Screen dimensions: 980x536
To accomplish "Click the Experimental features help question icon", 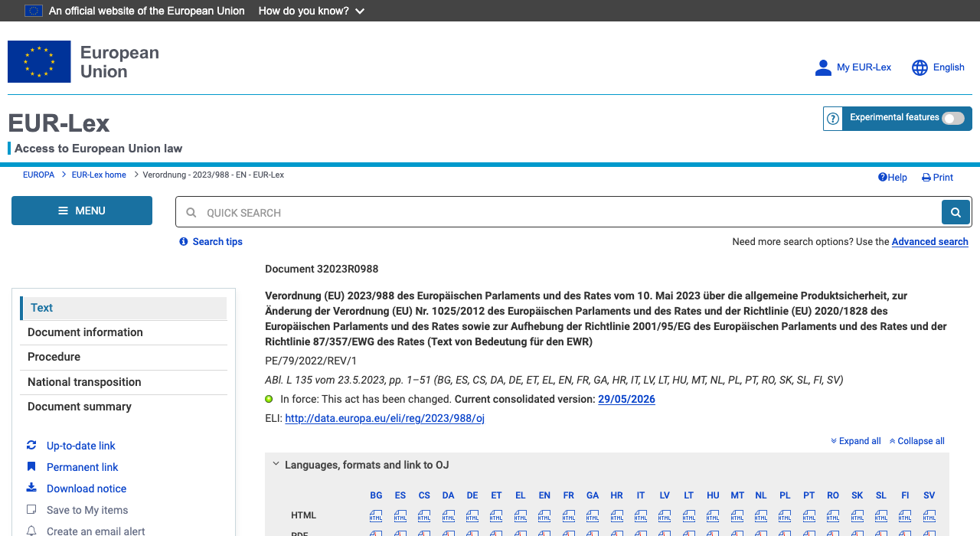I will pyautogui.click(x=833, y=119).
